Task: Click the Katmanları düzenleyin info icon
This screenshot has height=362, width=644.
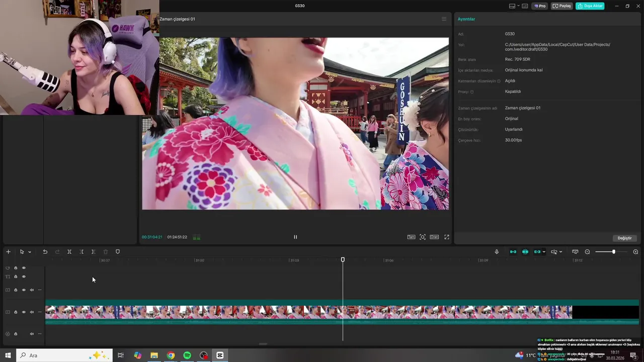Action: point(499,81)
